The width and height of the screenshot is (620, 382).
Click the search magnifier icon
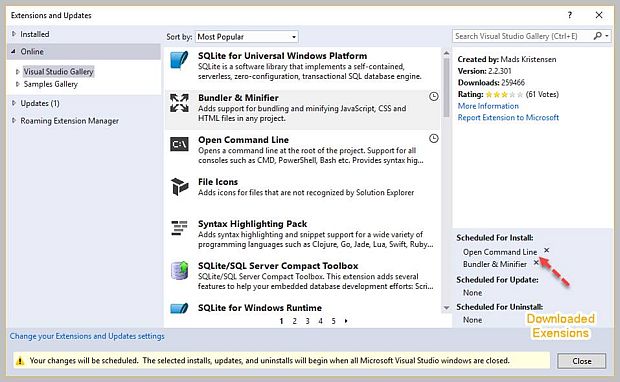tap(597, 36)
